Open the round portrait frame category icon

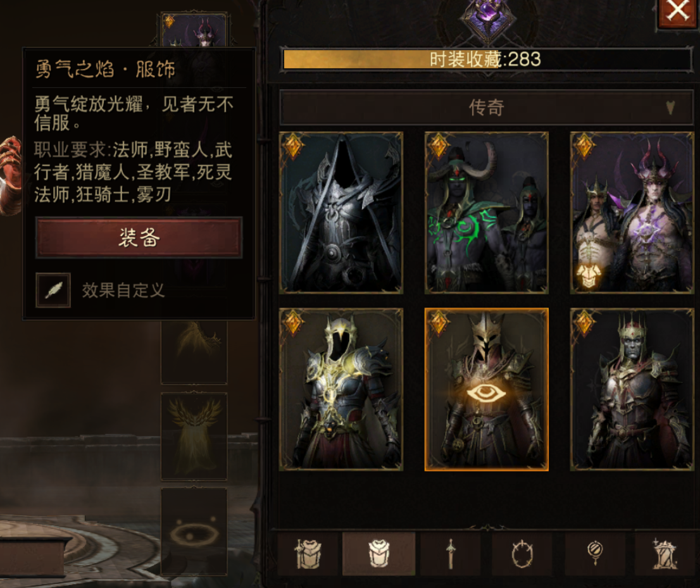(x=522, y=554)
